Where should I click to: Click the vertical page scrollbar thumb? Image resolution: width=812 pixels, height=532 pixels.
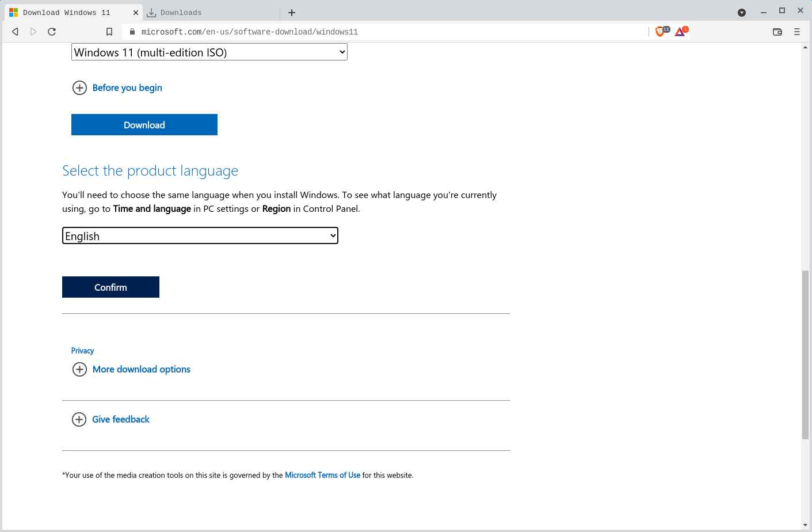tap(805, 354)
